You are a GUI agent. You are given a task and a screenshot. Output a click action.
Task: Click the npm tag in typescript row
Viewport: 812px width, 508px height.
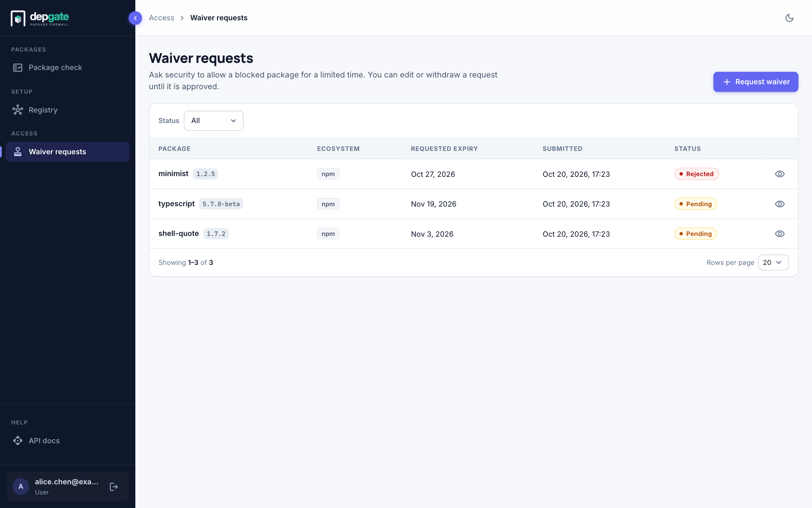coord(328,204)
